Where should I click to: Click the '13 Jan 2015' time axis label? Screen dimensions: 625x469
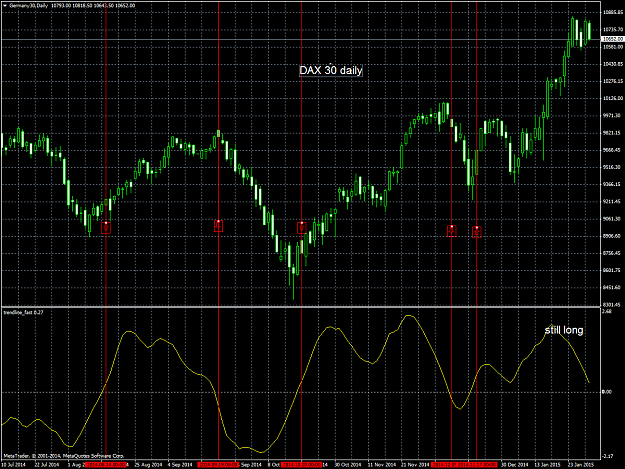click(x=548, y=465)
